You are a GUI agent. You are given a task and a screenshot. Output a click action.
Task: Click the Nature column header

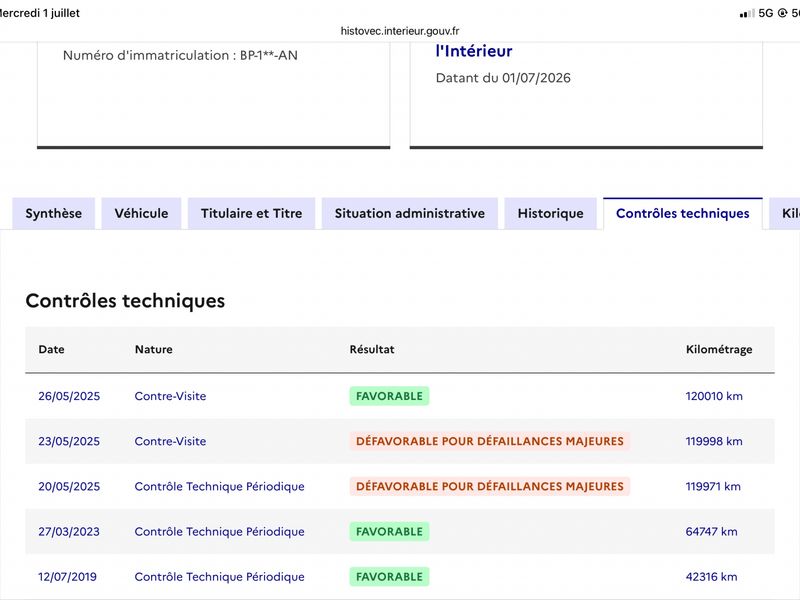click(154, 349)
